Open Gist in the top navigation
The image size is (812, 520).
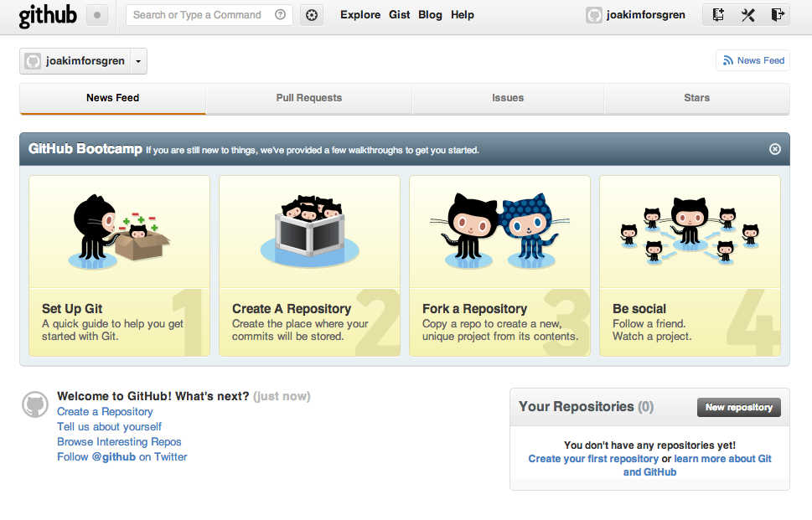(399, 15)
